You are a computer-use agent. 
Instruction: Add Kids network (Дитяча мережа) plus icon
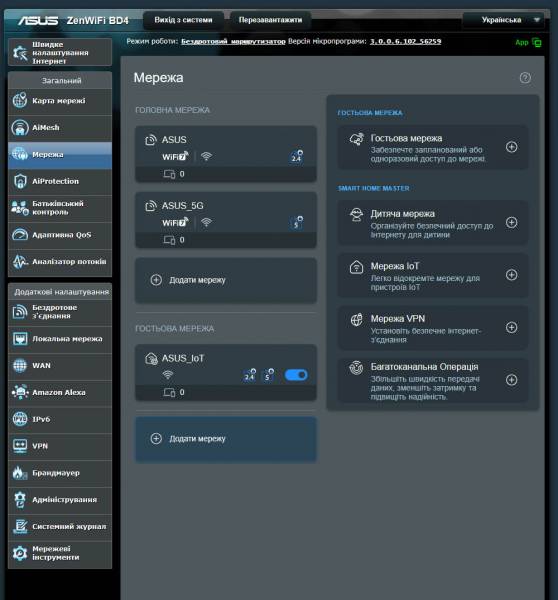coord(512,222)
